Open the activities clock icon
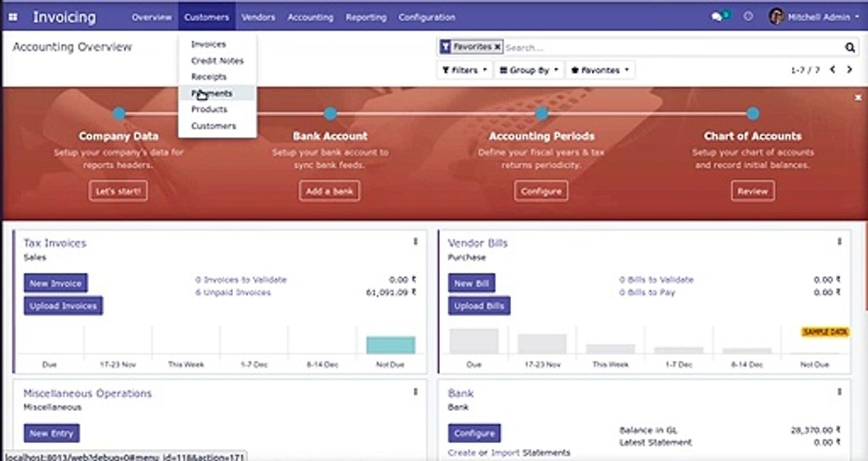The image size is (868, 461). tap(748, 17)
